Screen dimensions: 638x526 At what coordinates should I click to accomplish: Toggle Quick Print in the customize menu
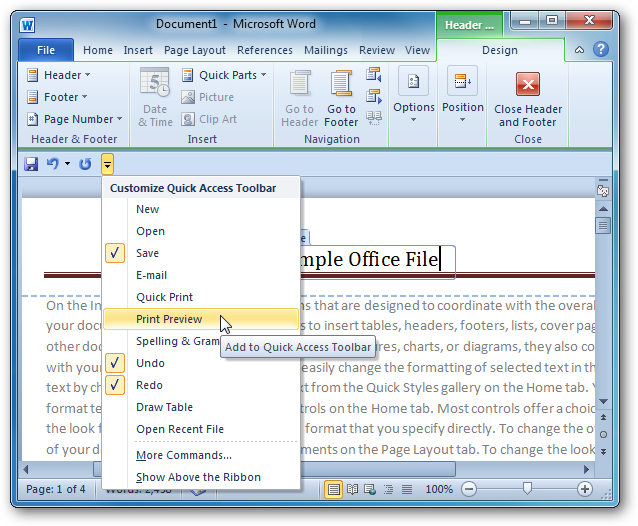(x=201, y=297)
